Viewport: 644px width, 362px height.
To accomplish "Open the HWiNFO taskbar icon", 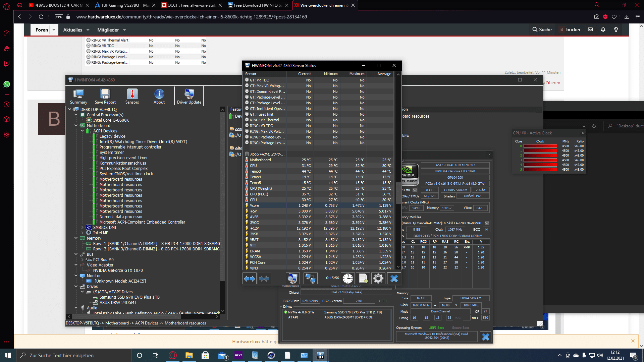I will [320, 355].
